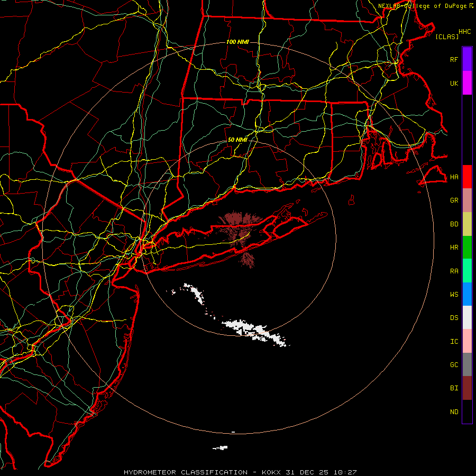Click the KOKX station identifier text
The image size is (476, 476).
271,472
